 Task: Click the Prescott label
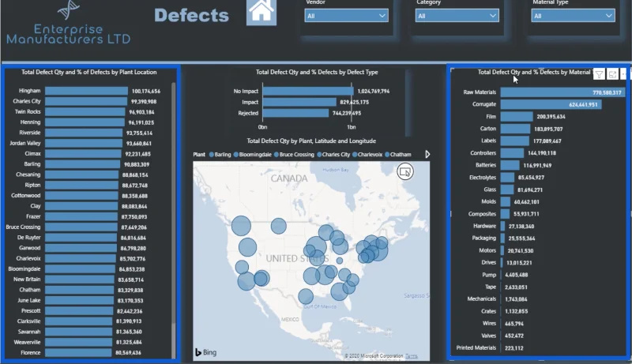pos(31,311)
